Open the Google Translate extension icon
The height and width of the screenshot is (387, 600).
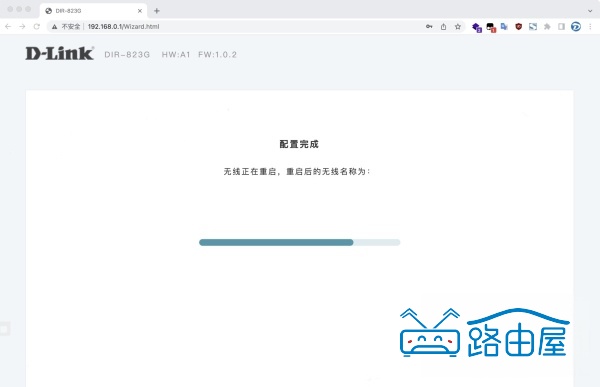point(504,26)
